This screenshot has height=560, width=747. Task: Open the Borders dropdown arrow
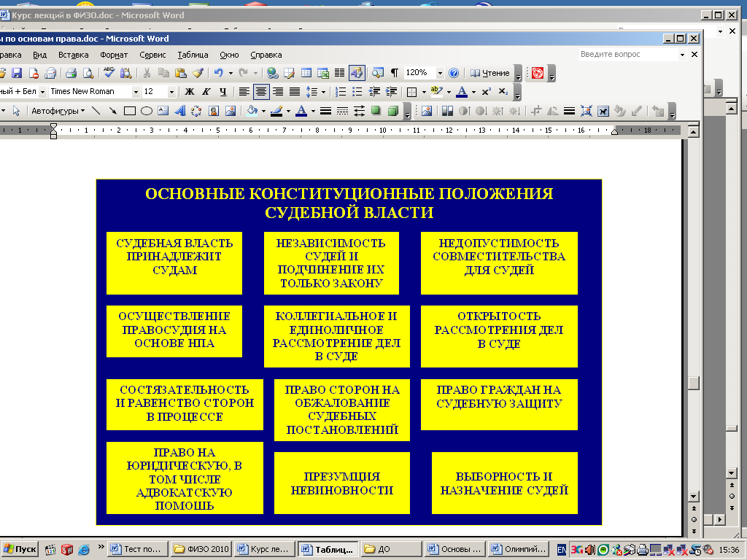(x=424, y=91)
